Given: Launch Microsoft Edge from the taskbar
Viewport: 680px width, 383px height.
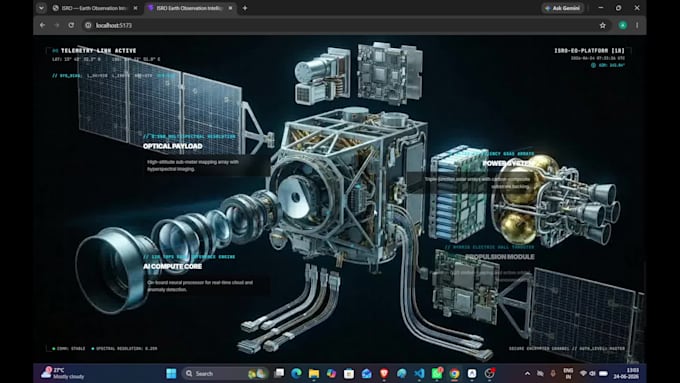Looking at the screenshot, I should [297, 373].
